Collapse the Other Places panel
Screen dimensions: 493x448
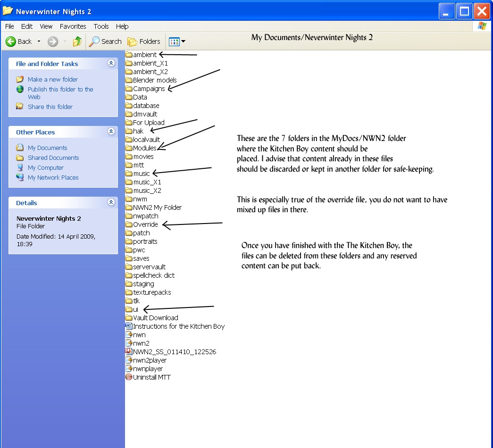(x=111, y=132)
